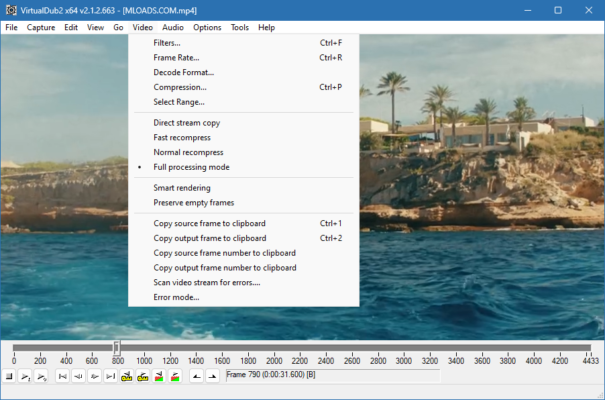Open the Edit menu

point(71,27)
